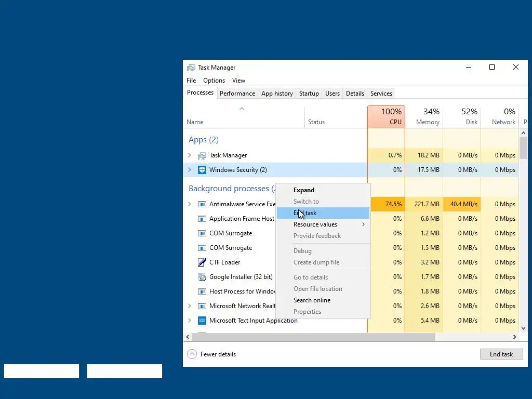Screen dimensions: 532x399
Task: Switch to the Performance tab
Action: click(x=237, y=94)
